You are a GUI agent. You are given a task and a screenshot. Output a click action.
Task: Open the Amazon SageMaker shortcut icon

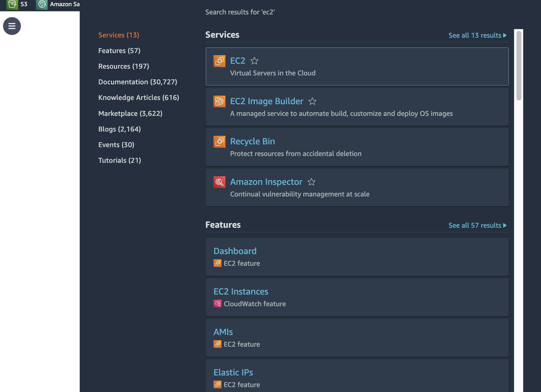tap(42, 4)
